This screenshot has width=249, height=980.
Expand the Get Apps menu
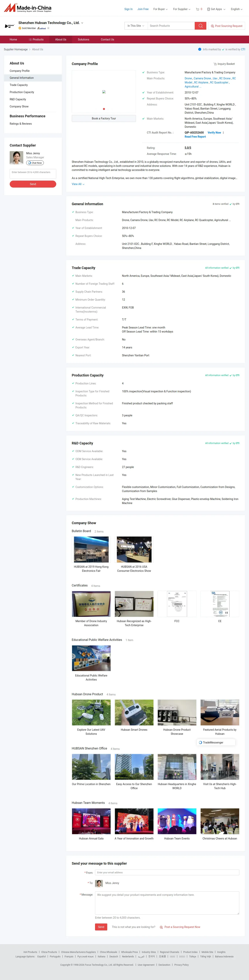(216, 9)
